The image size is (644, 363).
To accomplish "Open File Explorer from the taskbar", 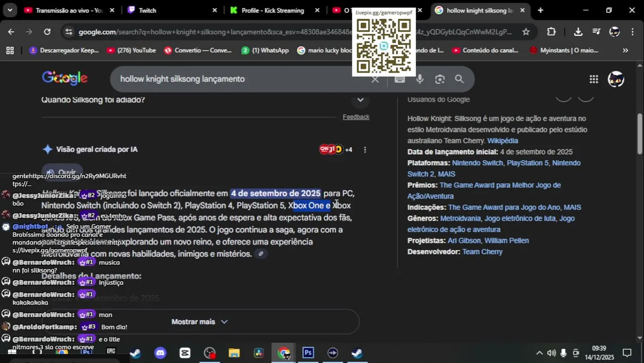I will pyautogui.click(x=234, y=353).
